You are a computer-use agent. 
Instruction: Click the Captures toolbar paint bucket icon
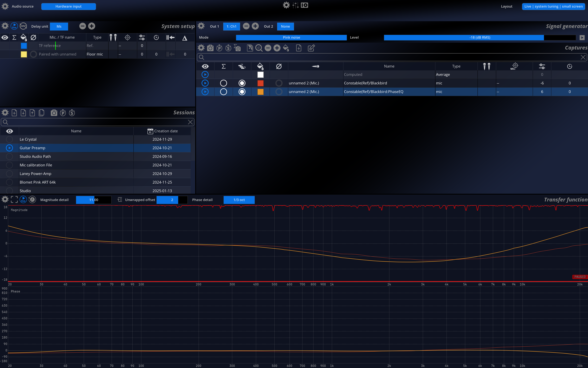tap(286, 48)
